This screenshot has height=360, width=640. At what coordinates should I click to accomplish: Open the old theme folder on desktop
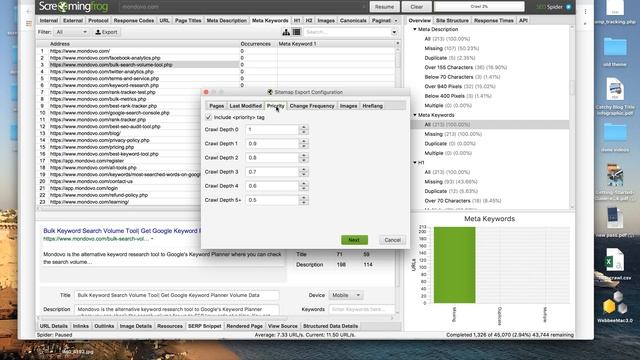pos(615,52)
